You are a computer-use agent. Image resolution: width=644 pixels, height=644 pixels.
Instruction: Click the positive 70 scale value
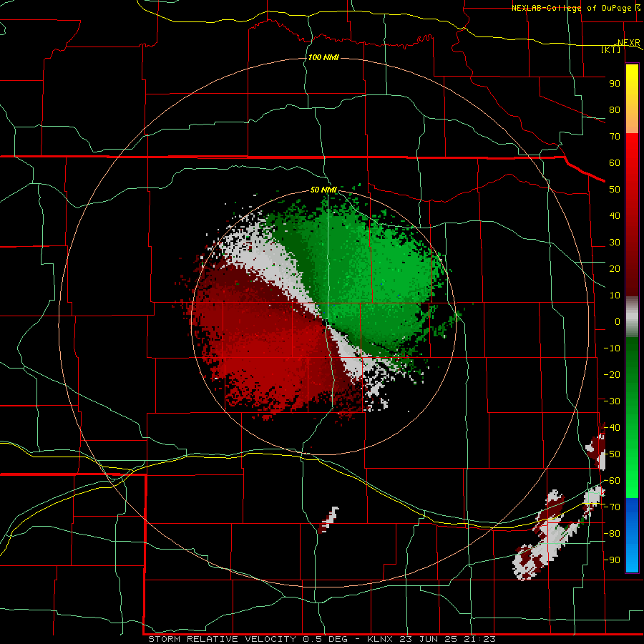click(x=615, y=137)
